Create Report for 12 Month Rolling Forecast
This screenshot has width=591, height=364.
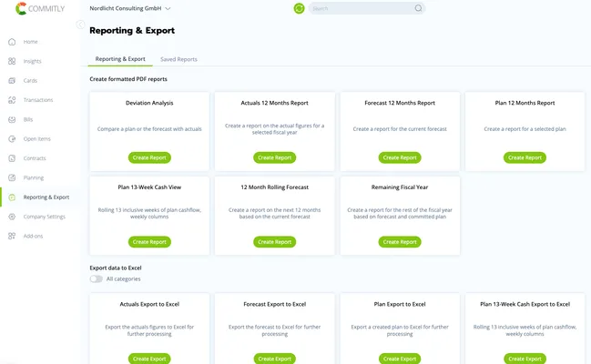274,242
